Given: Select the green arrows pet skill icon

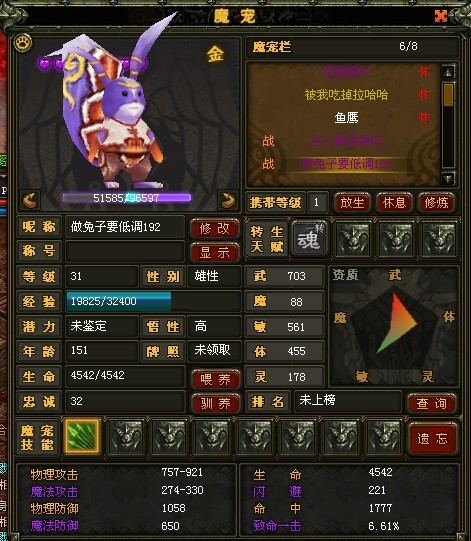Looking at the screenshot, I should tap(82, 436).
